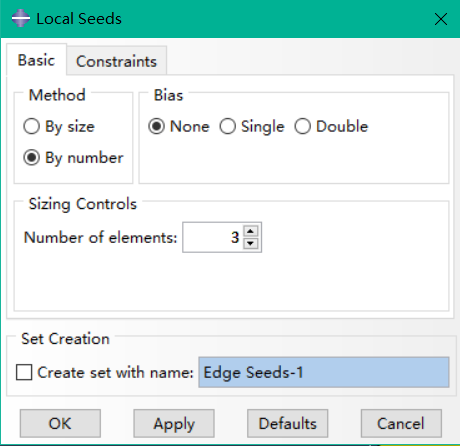The height and width of the screenshot is (446, 460).
Task: Click the Local Seeds app icon in the title bar
Action: coord(21,18)
